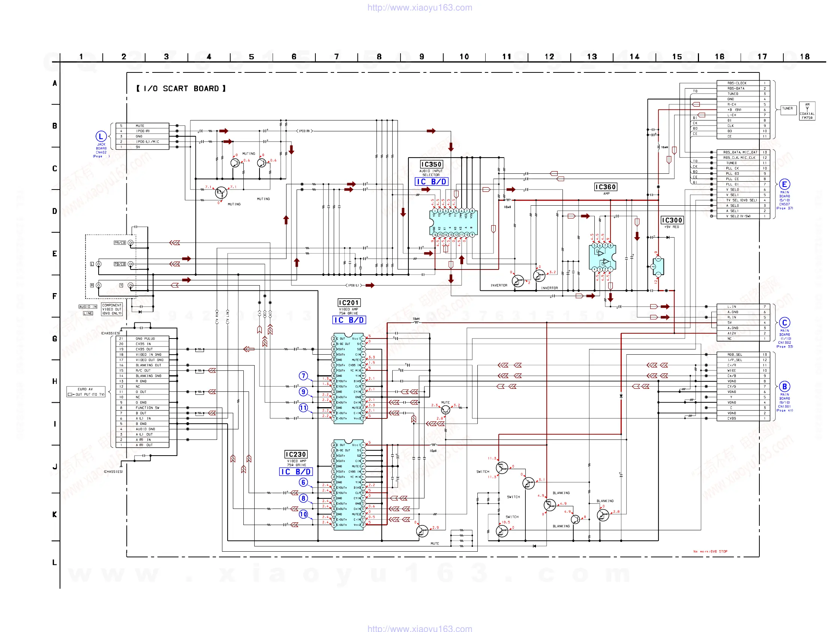Click the circled C main board marker

(784, 323)
